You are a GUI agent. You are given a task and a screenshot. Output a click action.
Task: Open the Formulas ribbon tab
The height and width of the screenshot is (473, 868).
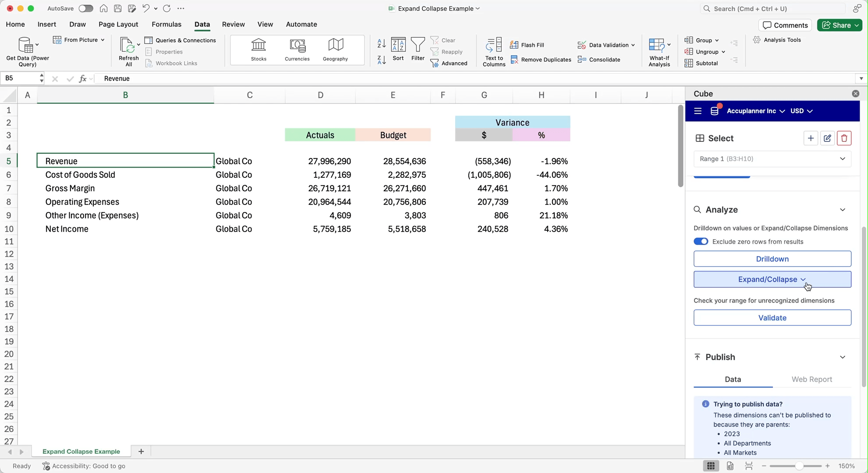point(166,25)
